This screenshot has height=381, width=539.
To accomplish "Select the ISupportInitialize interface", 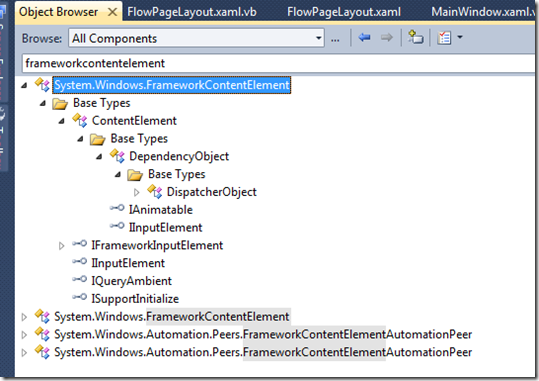I will pyautogui.click(x=135, y=299).
